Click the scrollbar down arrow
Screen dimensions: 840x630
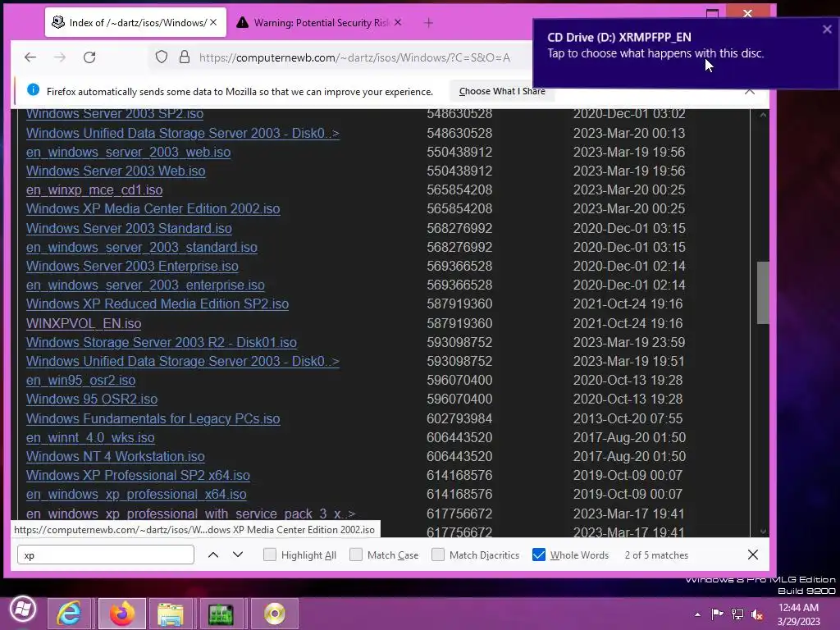(x=763, y=532)
